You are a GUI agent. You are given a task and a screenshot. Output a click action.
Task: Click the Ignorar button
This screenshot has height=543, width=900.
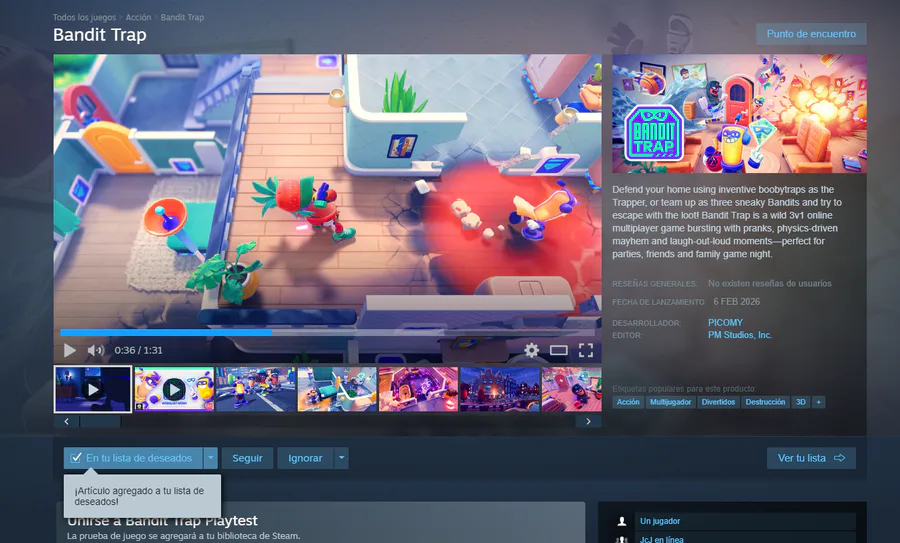(x=305, y=458)
